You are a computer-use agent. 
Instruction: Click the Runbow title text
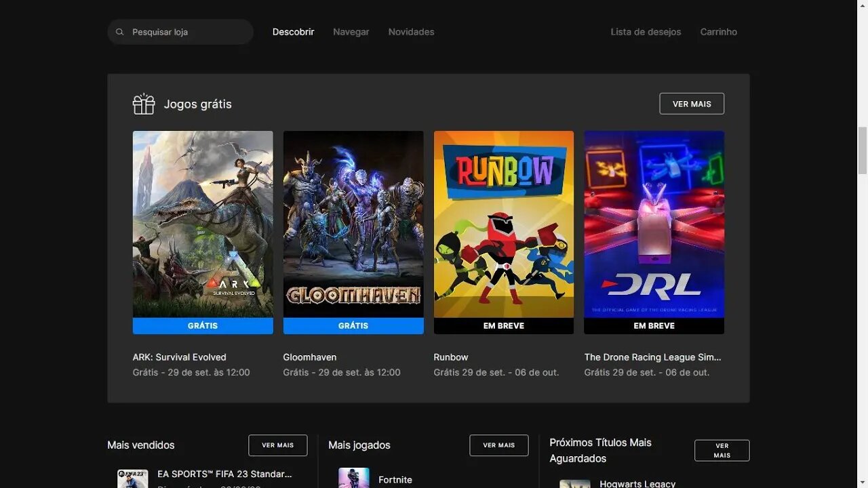tap(451, 357)
